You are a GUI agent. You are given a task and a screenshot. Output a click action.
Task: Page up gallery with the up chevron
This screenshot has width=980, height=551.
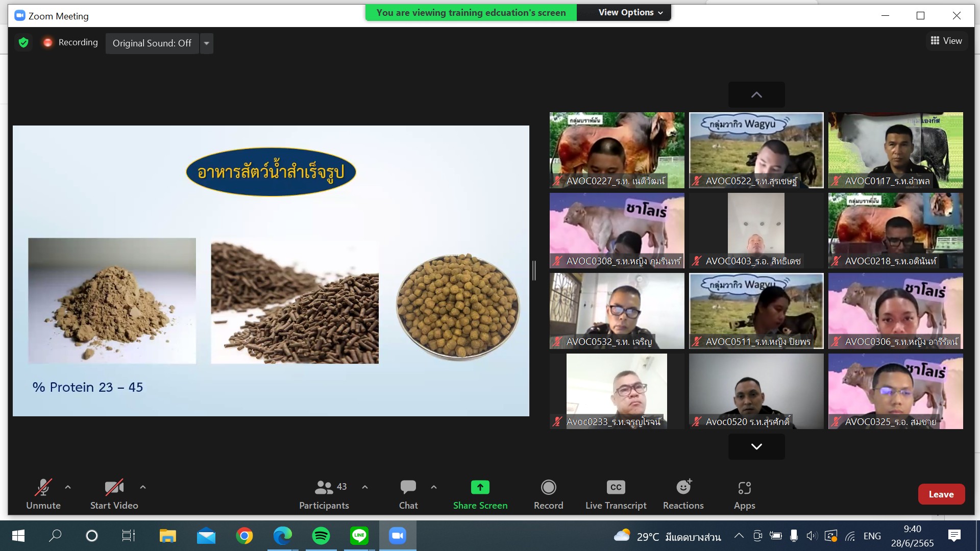tap(756, 94)
